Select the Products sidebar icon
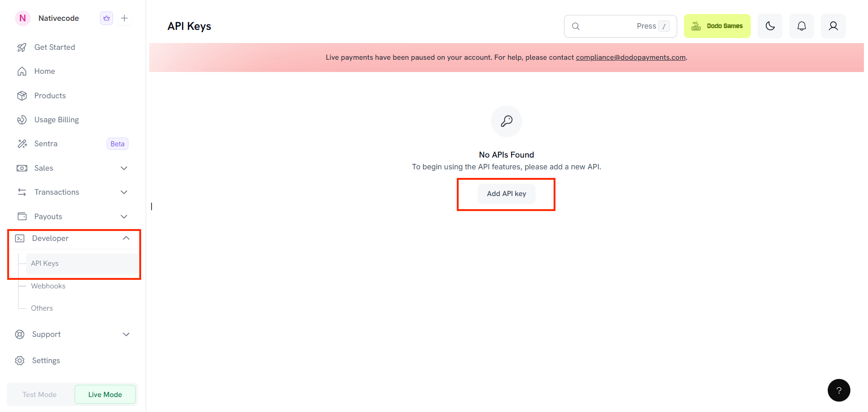This screenshot has width=868, height=412. coord(22,95)
